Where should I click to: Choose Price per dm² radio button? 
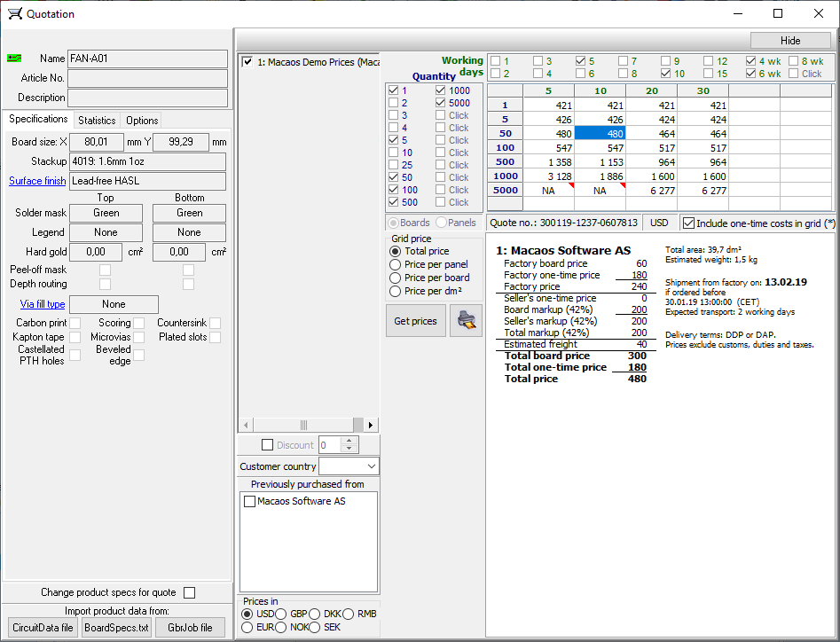[396, 291]
